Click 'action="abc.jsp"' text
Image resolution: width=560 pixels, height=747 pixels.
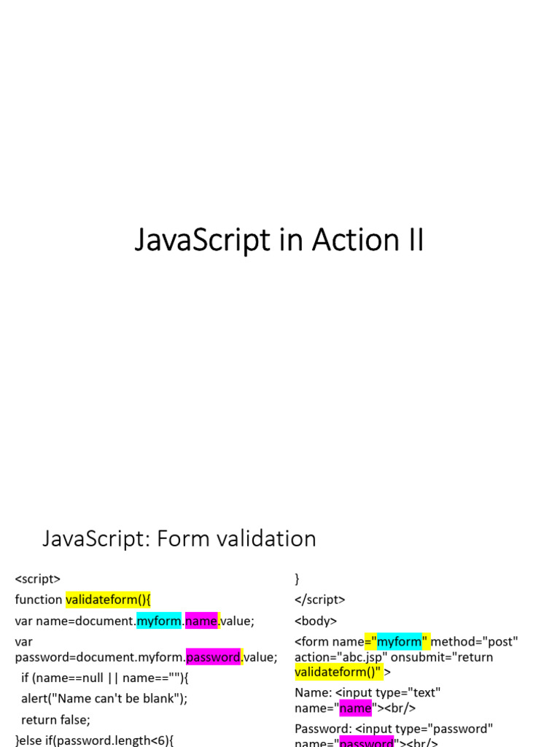click(x=341, y=657)
